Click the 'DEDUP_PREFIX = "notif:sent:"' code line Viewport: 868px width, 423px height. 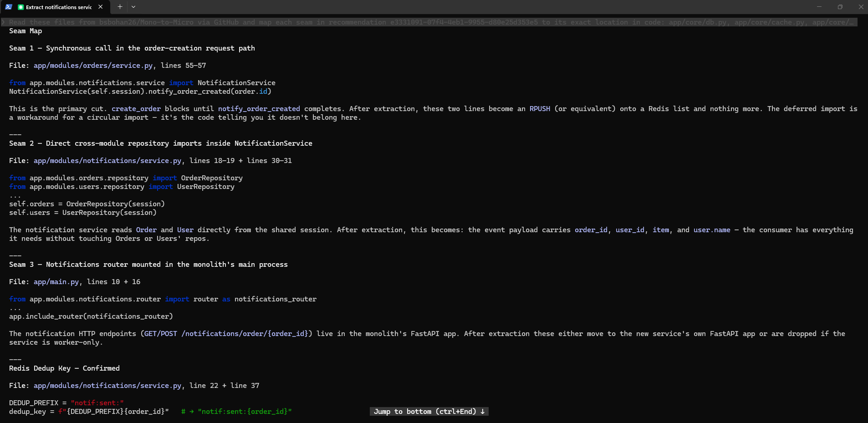pyautogui.click(x=66, y=403)
